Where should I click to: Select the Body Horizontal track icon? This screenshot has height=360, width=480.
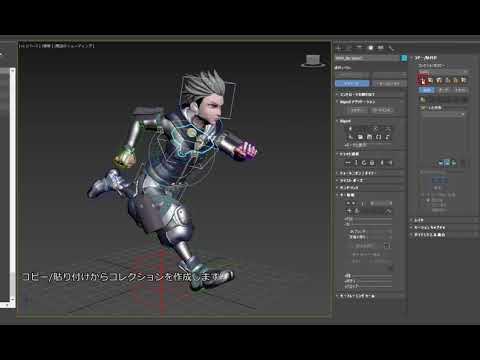tap(348, 163)
